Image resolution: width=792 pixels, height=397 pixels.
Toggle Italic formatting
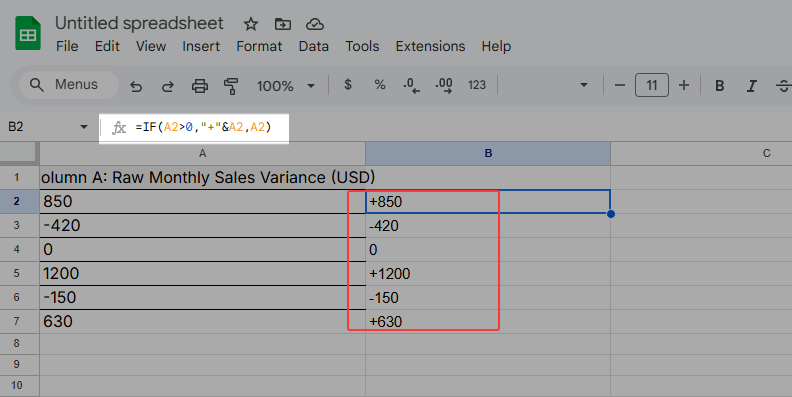click(752, 86)
